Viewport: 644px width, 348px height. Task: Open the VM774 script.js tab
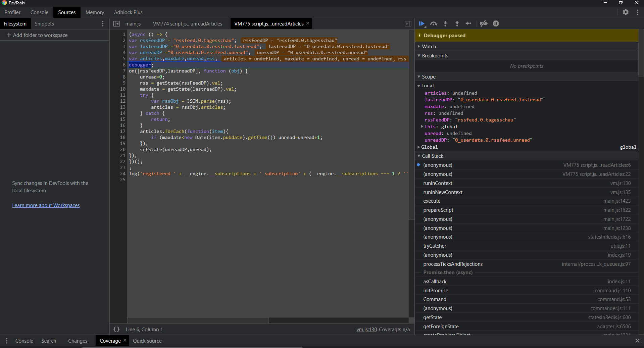click(188, 24)
